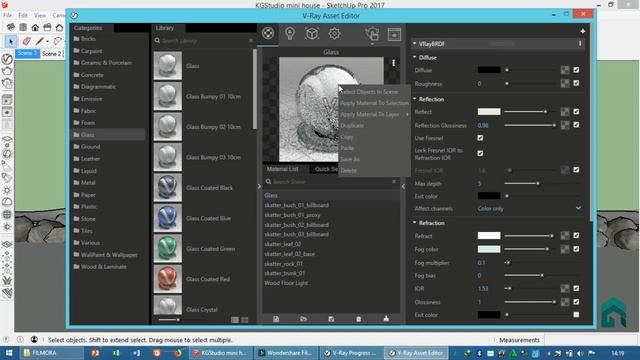This screenshot has height=360, width=640.
Task: Collapse the Refraction section
Action: pyautogui.click(x=415, y=222)
